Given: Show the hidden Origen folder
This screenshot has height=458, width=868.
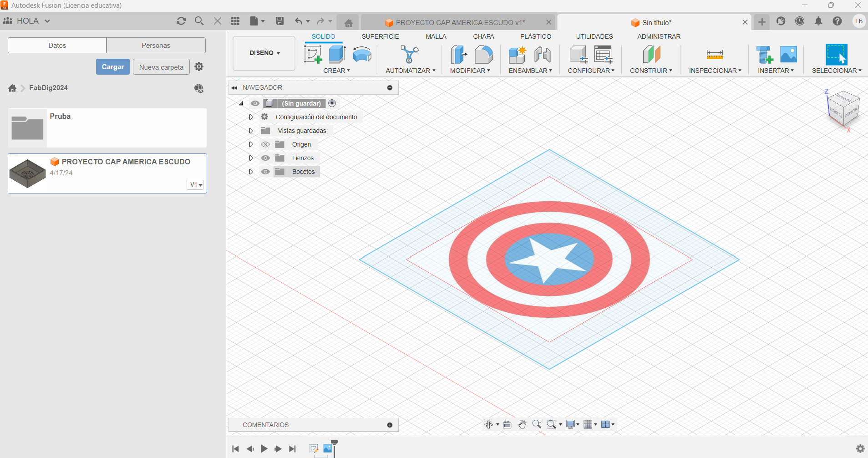Looking at the screenshot, I should (265, 144).
